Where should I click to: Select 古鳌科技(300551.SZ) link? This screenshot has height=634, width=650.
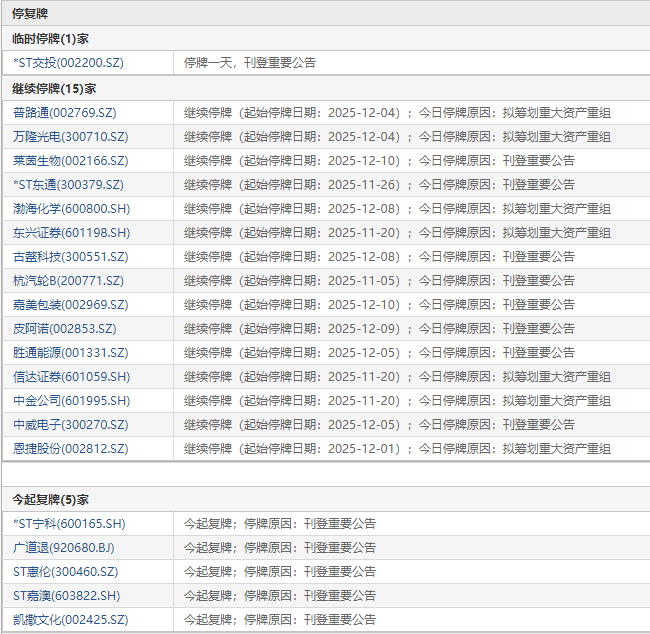pyautogui.click(x=70, y=257)
